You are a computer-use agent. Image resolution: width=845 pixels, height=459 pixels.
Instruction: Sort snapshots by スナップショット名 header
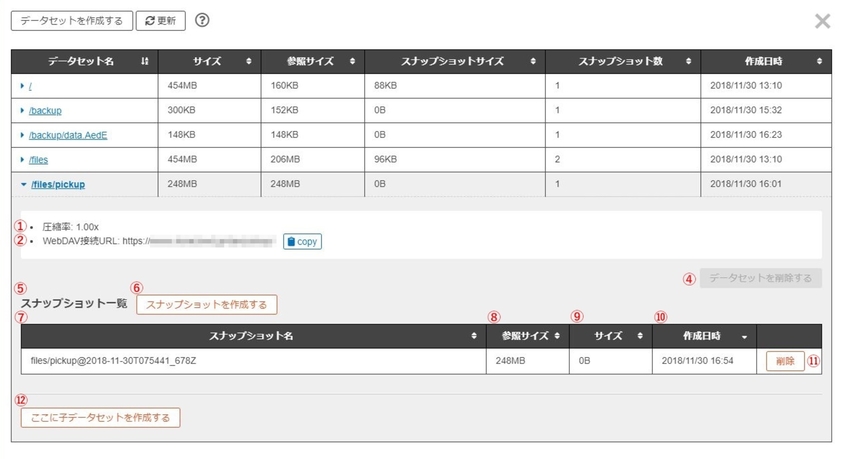coord(251,336)
